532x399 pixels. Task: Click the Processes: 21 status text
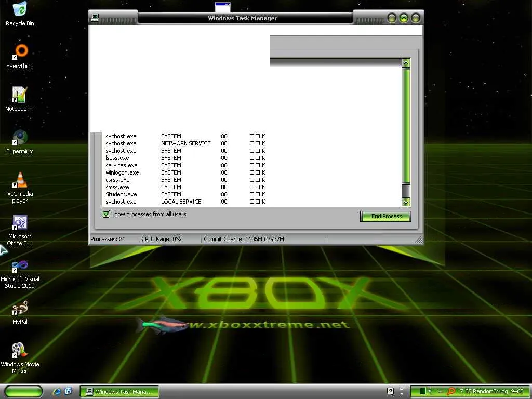click(108, 239)
